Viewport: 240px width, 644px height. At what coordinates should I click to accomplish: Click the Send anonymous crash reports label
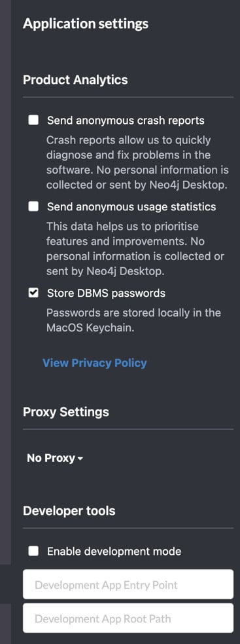click(x=126, y=121)
